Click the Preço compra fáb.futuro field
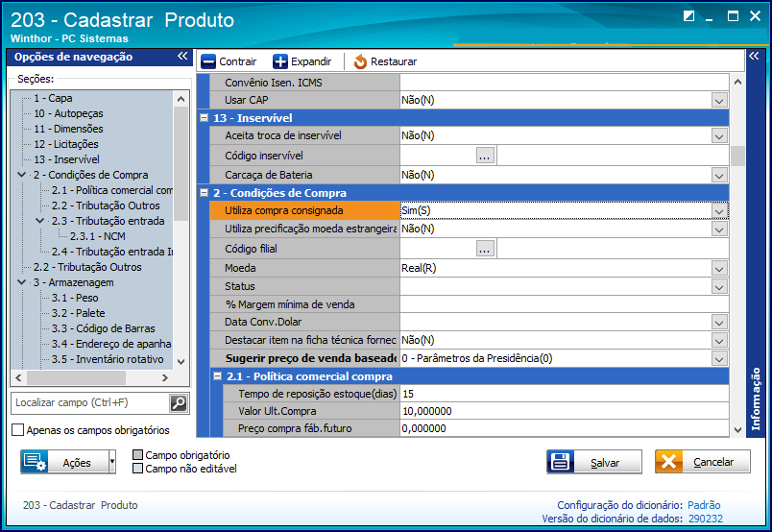 coord(565,428)
